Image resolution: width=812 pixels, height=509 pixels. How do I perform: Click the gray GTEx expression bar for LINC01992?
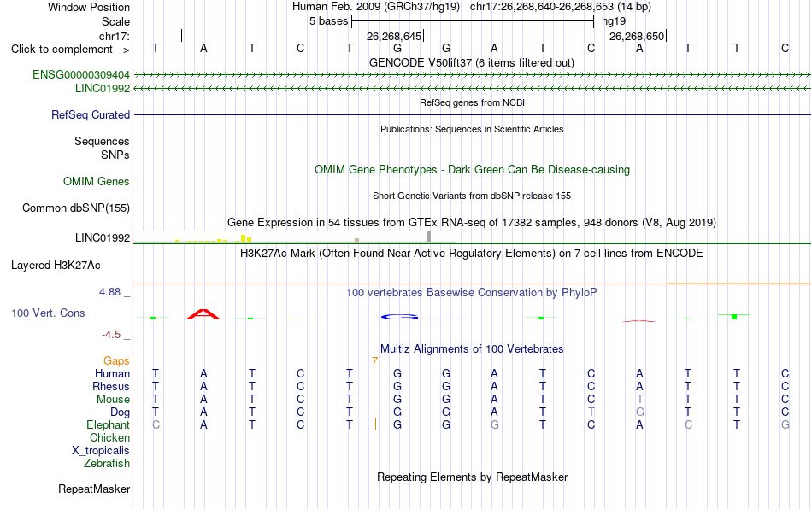click(x=428, y=237)
